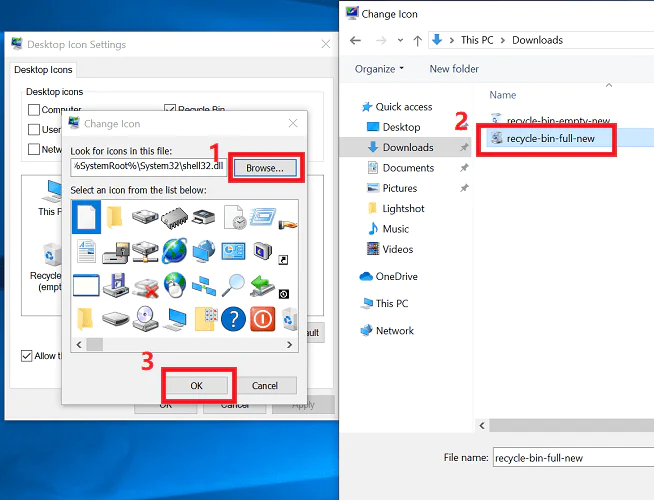654x500 pixels.
Task: Pick the blank document icon in list
Action: click(x=87, y=216)
